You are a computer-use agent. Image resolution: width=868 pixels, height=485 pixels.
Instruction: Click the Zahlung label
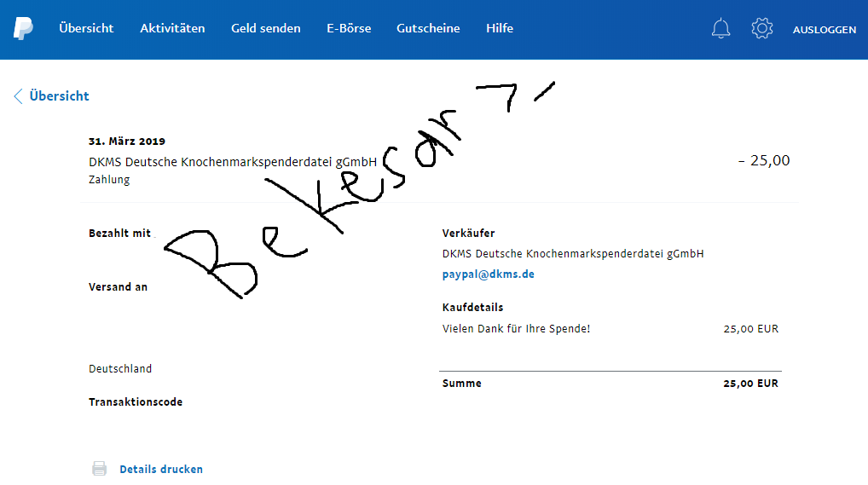109,179
